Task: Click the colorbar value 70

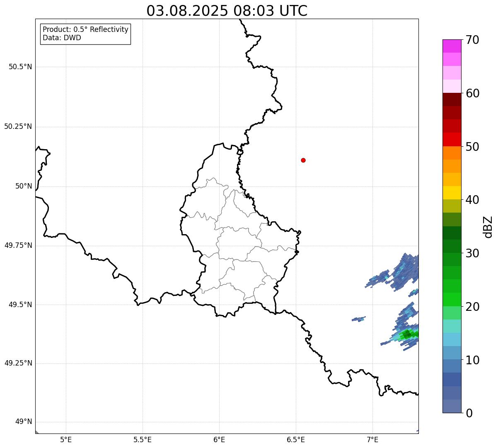Action: pos(472,40)
